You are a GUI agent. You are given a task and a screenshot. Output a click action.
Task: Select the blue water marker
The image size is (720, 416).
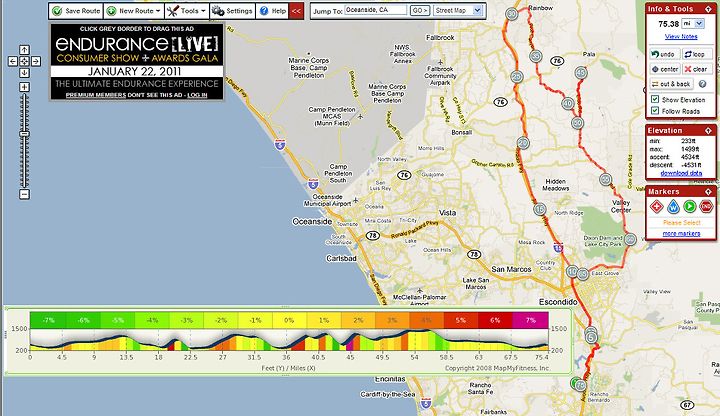[673, 206]
